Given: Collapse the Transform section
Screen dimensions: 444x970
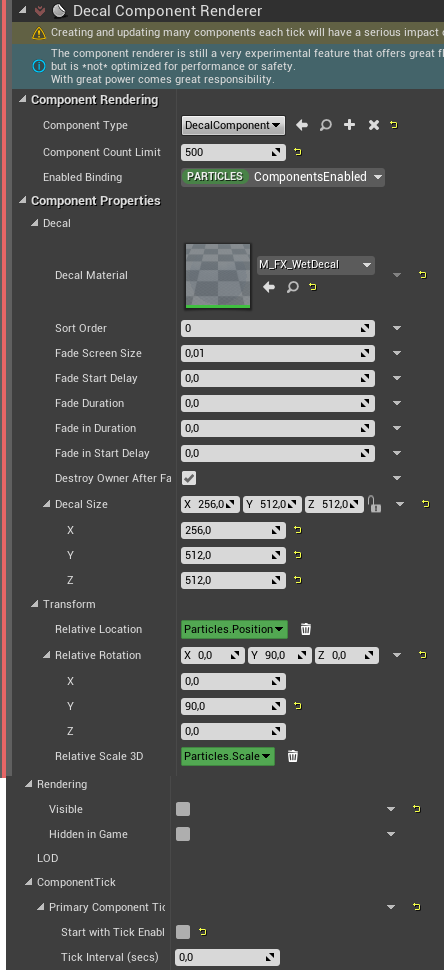Looking at the screenshot, I should click(x=35, y=604).
